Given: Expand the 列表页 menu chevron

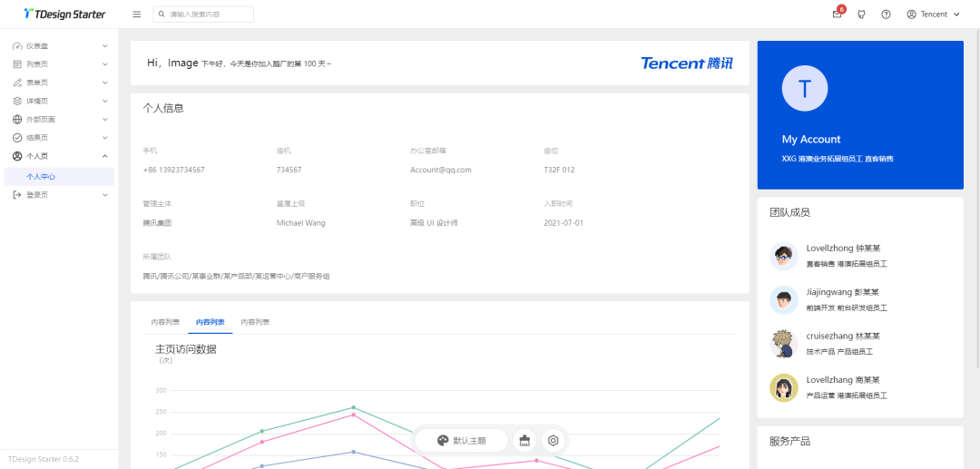Looking at the screenshot, I should tap(105, 64).
